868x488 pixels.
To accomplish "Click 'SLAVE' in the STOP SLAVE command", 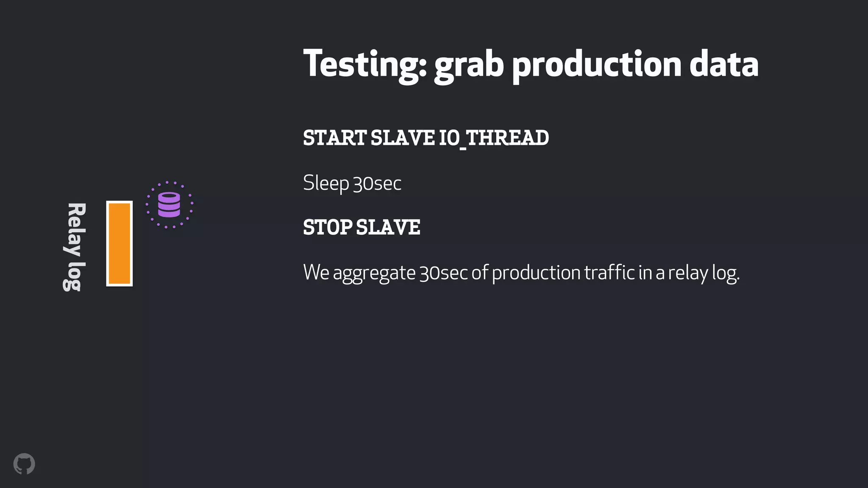I will 388,227.
